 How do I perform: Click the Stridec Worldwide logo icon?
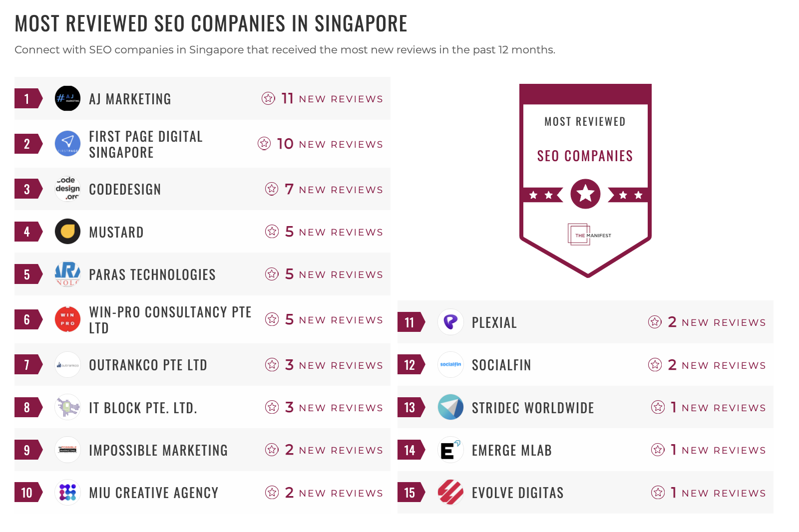(450, 407)
